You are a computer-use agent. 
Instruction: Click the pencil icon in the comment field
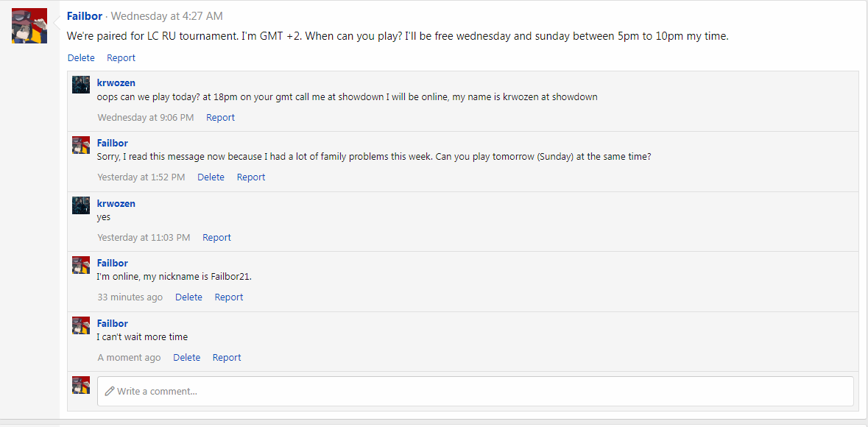coord(110,391)
